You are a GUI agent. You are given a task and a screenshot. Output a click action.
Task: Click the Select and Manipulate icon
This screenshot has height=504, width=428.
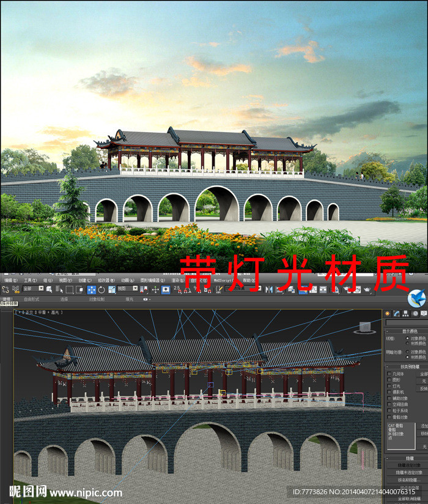point(155,289)
